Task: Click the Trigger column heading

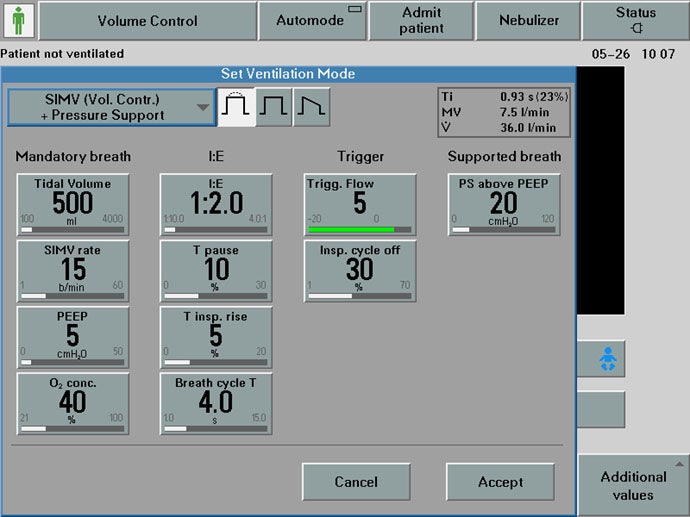Action: [360, 157]
